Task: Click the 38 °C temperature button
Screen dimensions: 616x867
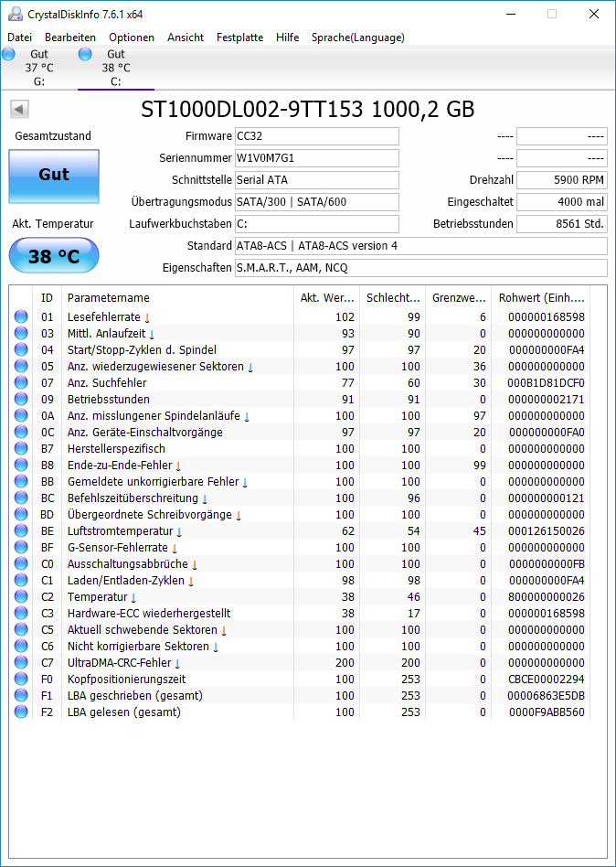Action: click(x=54, y=256)
